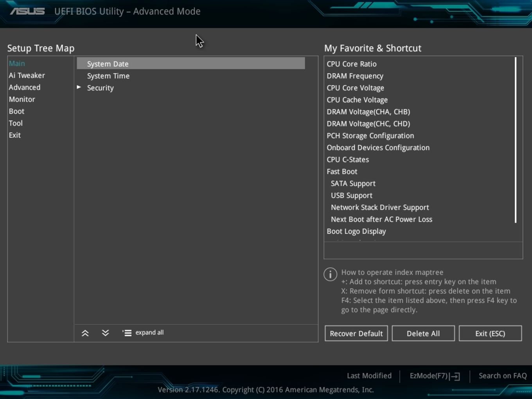The height and width of the screenshot is (399, 532).
Task: Select Network Stack Driver Support shortcut
Action: point(380,207)
